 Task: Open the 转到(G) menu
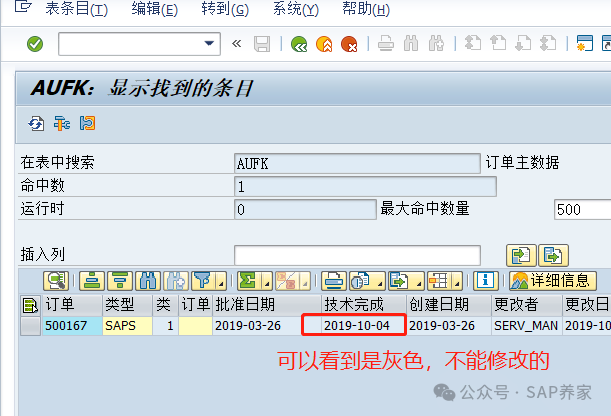[x=225, y=9]
